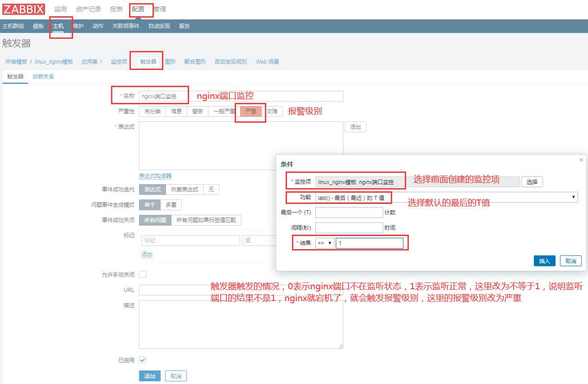Open 自动发现规则 link

pos(231,62)
